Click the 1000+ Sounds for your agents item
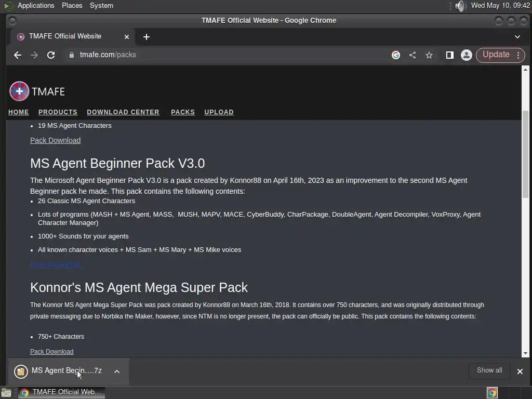Viewport: 532px width, 399px height. 83,236
